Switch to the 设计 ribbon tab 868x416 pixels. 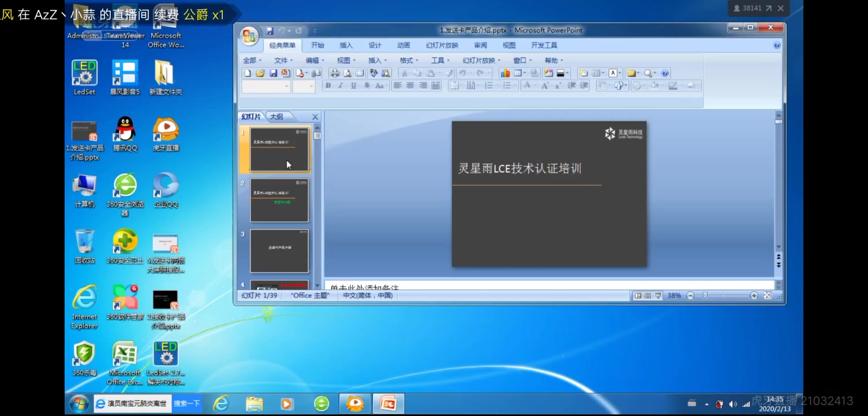375,45
